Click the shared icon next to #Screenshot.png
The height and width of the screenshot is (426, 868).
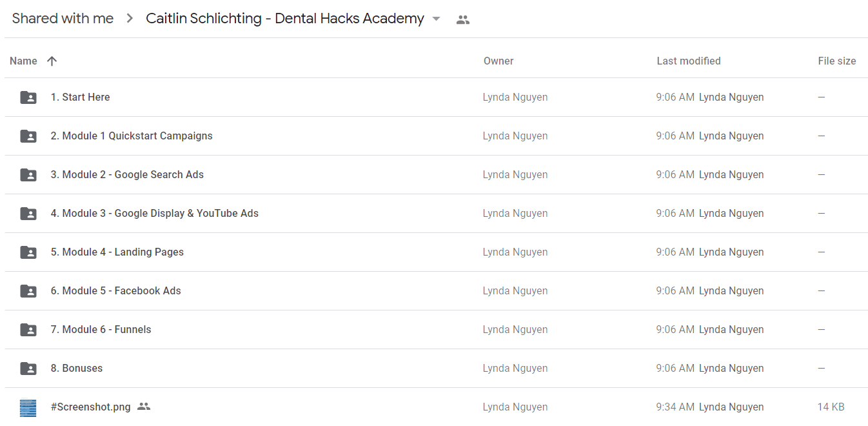click(144, 407)
